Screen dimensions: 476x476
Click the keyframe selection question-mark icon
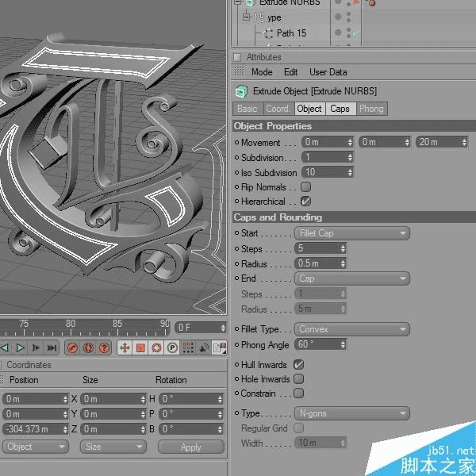coord(104,348)
